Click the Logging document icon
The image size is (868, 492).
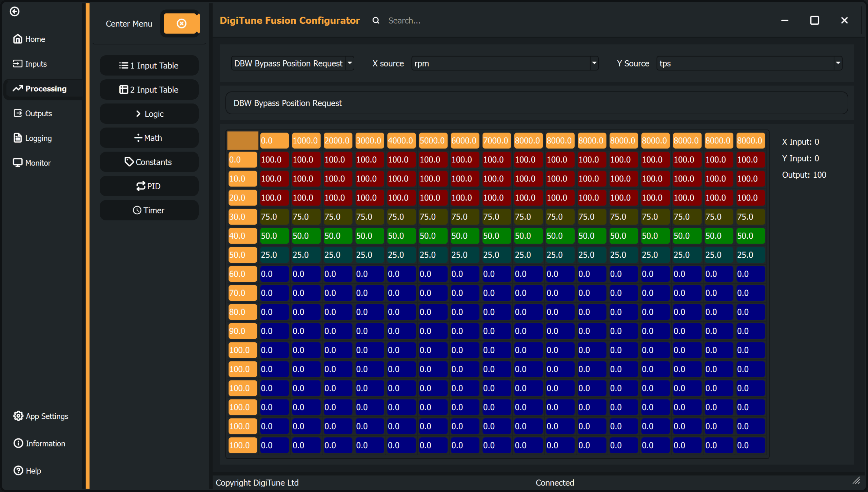coord(18,138)
